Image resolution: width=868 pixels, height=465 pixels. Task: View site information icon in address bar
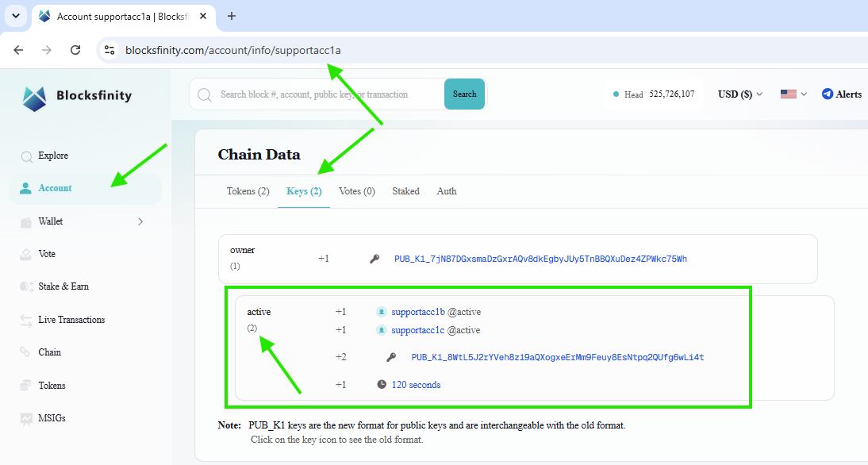click(x=109, y=50)
